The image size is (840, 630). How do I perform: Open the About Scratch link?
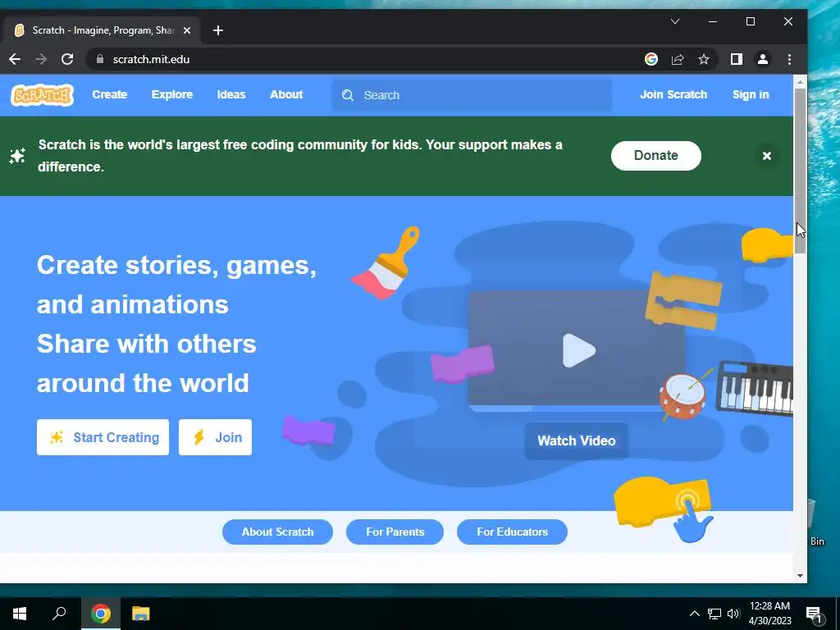click(277, 532)
